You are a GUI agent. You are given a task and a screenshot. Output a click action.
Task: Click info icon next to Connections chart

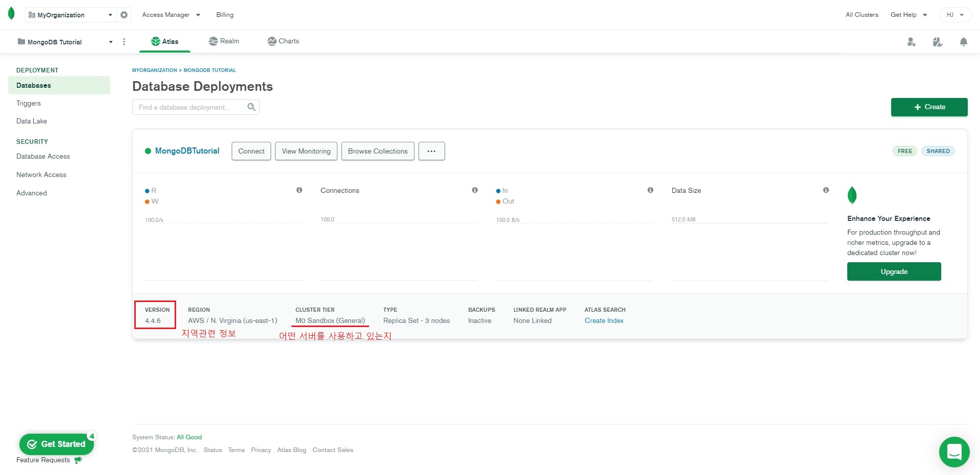[x=475, y=190]
